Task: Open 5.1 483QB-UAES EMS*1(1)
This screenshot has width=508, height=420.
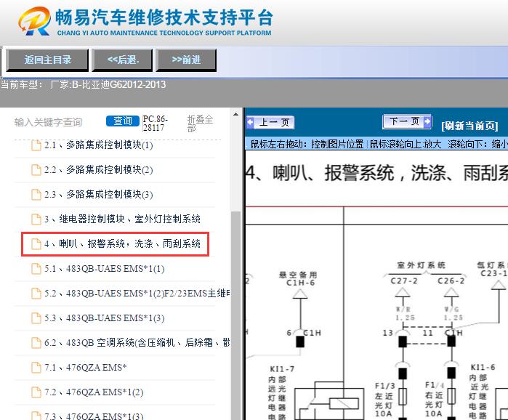Action: click(x=105, y=269)
